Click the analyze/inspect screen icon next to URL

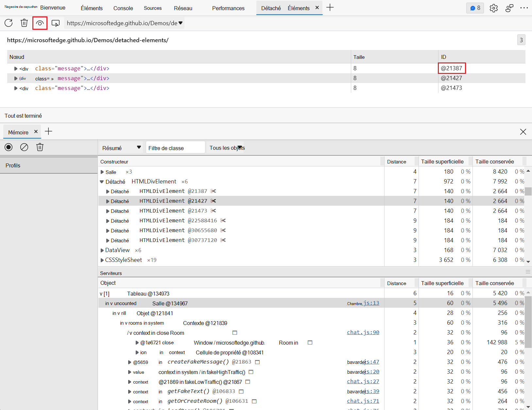coord(56,23)
